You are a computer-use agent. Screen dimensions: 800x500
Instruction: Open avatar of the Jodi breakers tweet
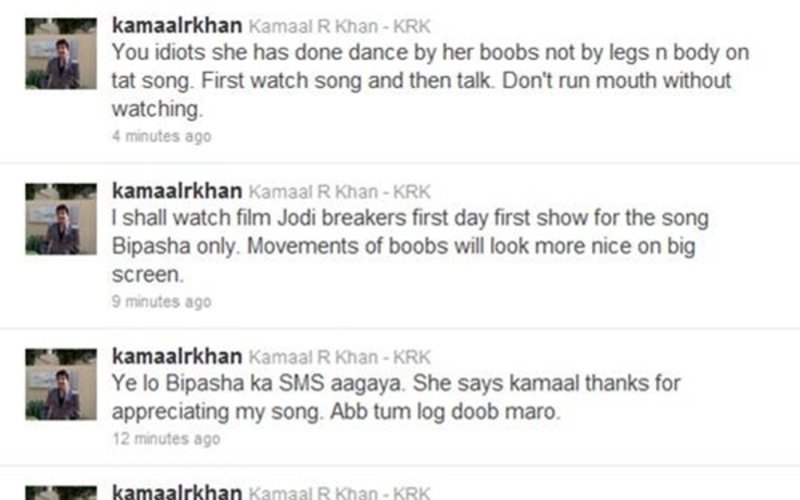61,219
